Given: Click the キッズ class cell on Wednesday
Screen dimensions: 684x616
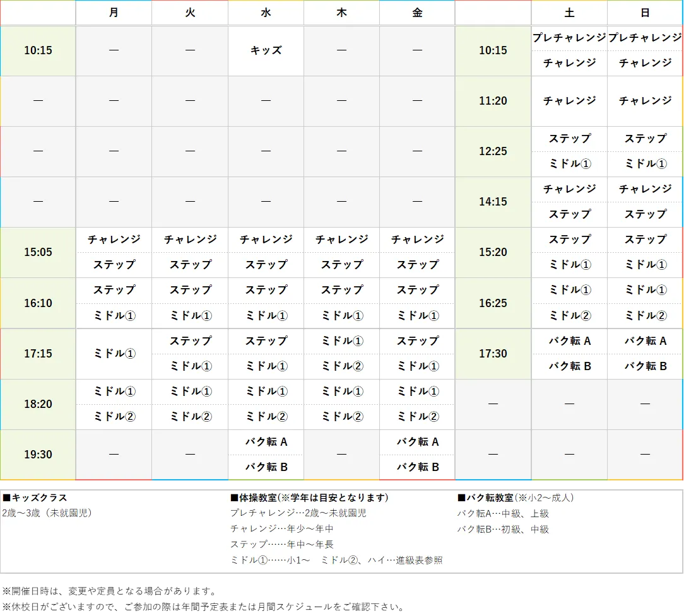Looking at the screenshot, I should [x=265, y=50].
